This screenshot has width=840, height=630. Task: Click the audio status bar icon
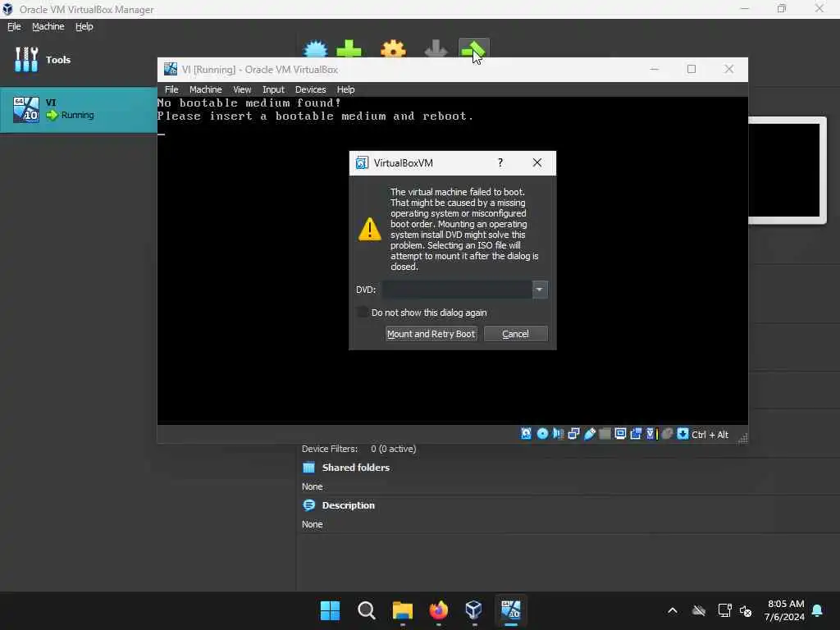point(558,434)
